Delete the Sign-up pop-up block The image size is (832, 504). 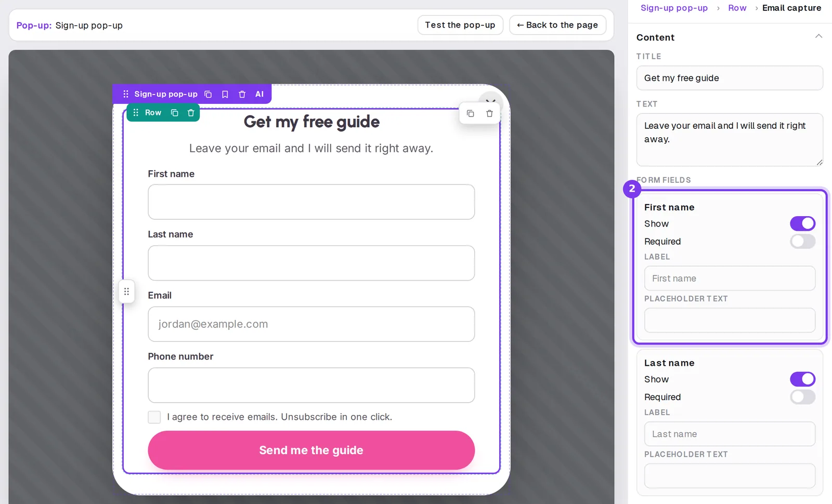click(242, 94)
